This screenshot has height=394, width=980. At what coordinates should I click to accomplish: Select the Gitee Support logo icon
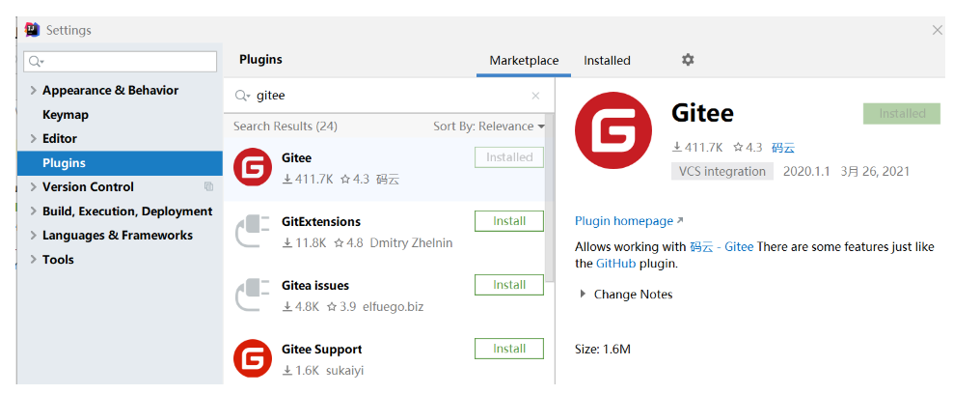tap(253, 358)
